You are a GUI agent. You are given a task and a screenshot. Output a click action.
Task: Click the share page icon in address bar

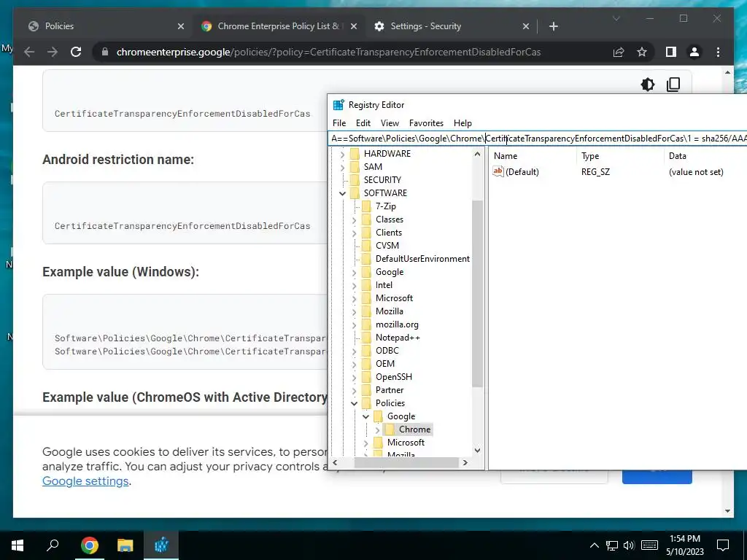click(619, 52)
